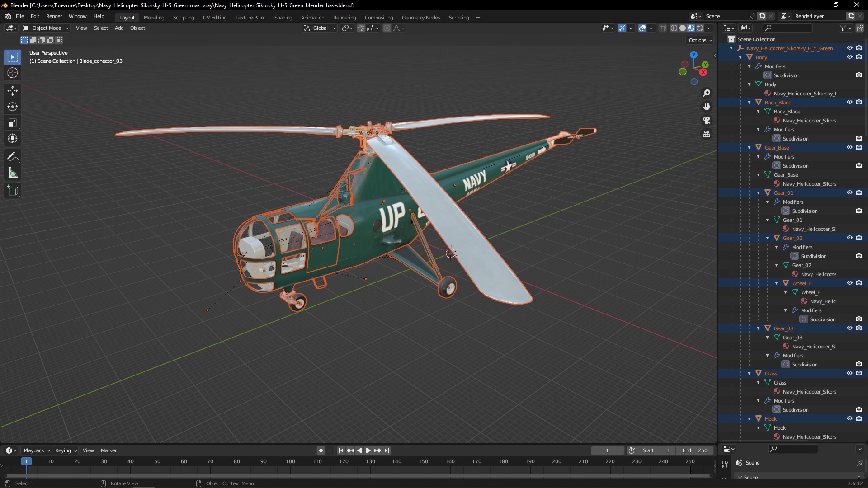Open the Select menu in viewport header
Screen dimensions: 868x488
click(101, 28)
